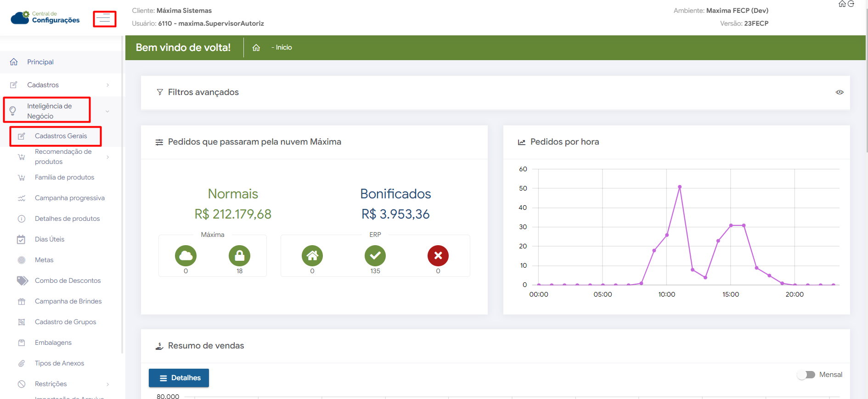The width and height of the screenshot is (868, 399).
Task: Click the green house ERP status icon
Action: coord(312,256)
